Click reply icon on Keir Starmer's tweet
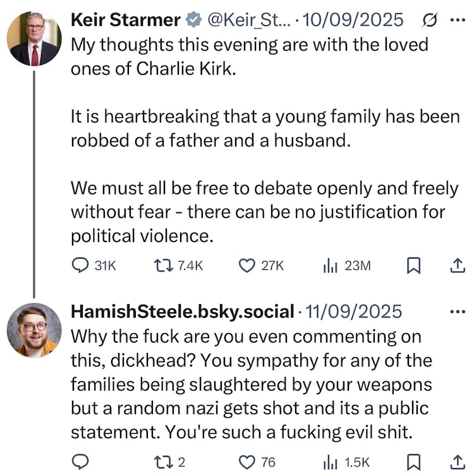The height and width of the screenshot is (476, 474). pyautogui.click(x=80, y=266)
